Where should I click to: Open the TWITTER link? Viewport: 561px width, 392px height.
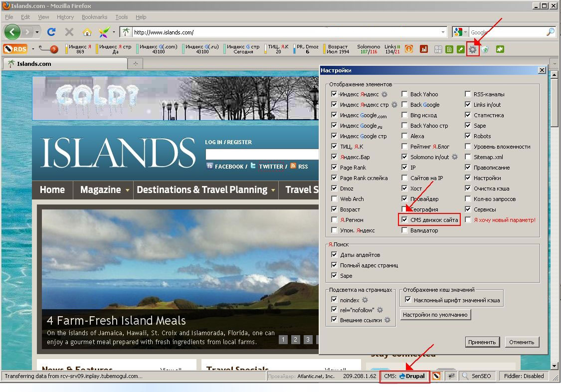pos(271,167)
